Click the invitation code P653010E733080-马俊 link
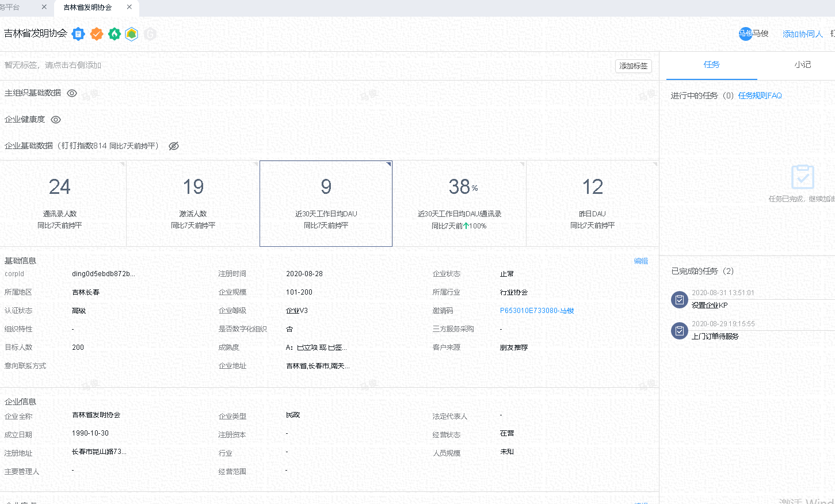The width and height of the screenshot is (835, 504). coord(537,311)
